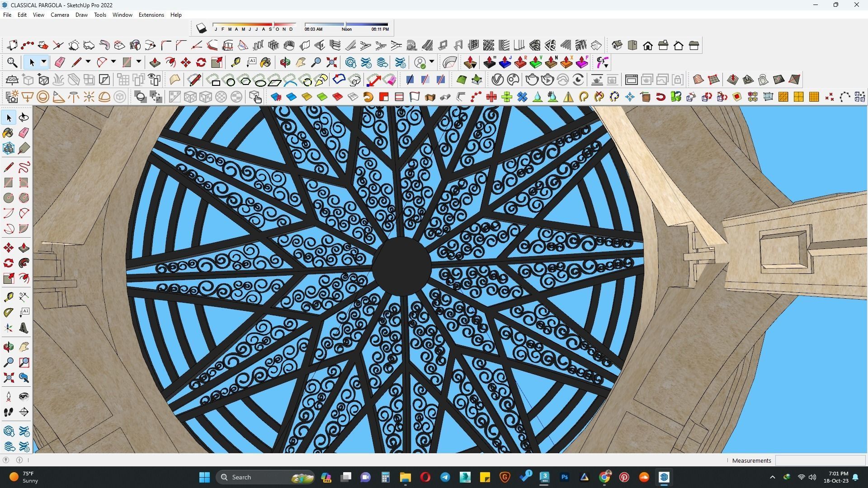Toggle shadows display button
The width and height of the screenshot is (868, 488).
(x=201, y=28)
